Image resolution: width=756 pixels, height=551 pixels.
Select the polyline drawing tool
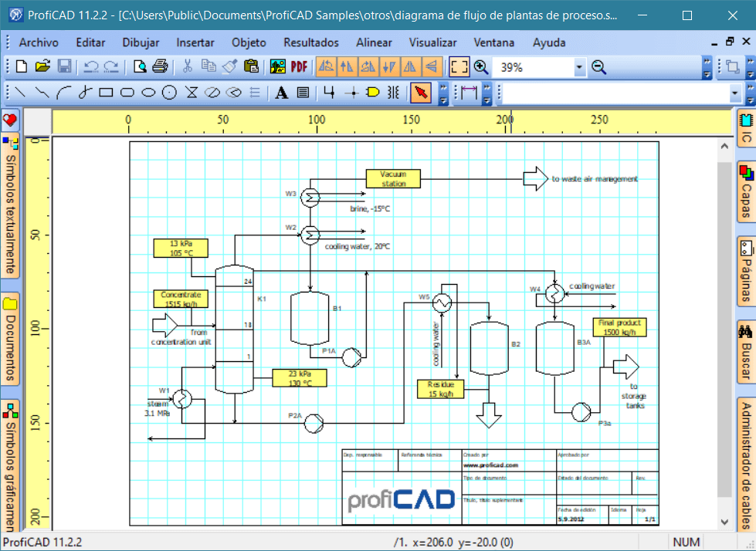pyautogui.click(x=42, y=92)
